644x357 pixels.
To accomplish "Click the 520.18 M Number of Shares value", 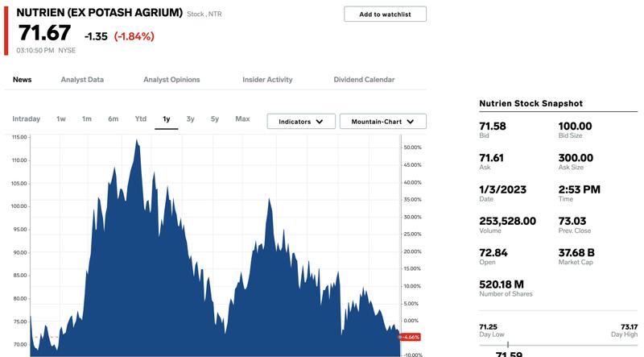I will point(501,284).
